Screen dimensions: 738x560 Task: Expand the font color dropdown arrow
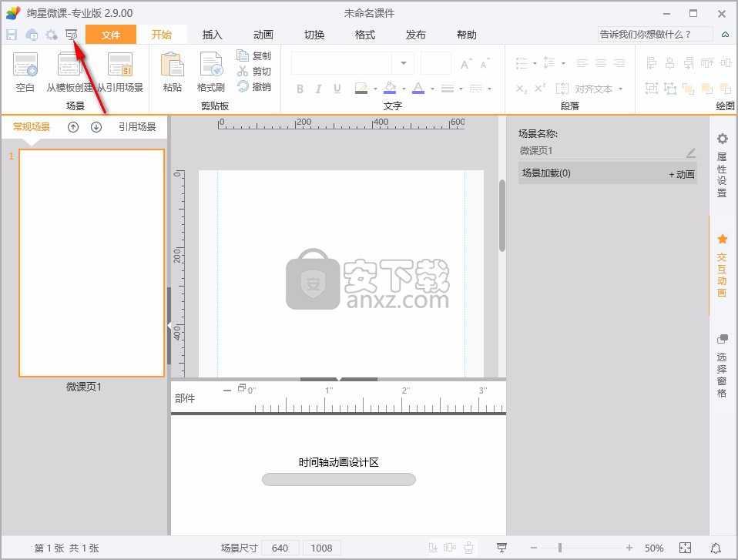pyautogui.click(x=432, y=89)
